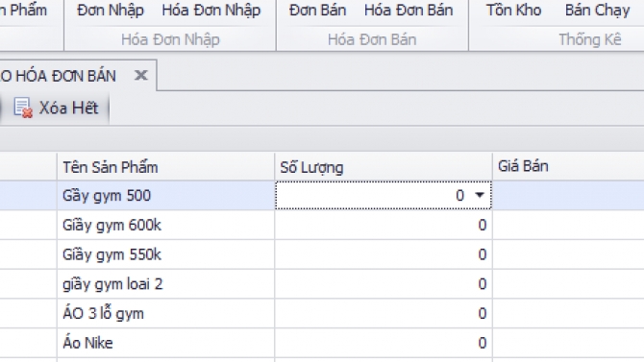This screenshot has width=644, height=362.
Task: Click the Giá Bán cell for Gầy gym 500
Action: coord(568,195)
